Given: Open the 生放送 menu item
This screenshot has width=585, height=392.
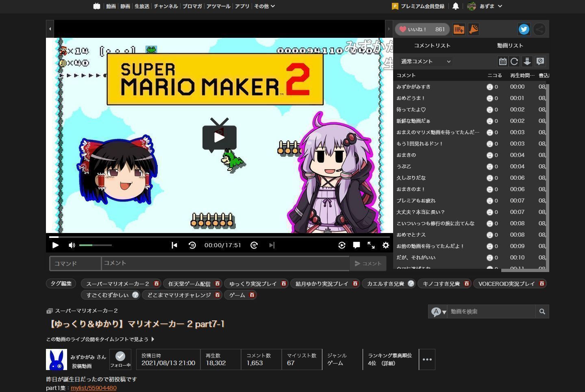Looking at the screenshot, I should (142, 6).
